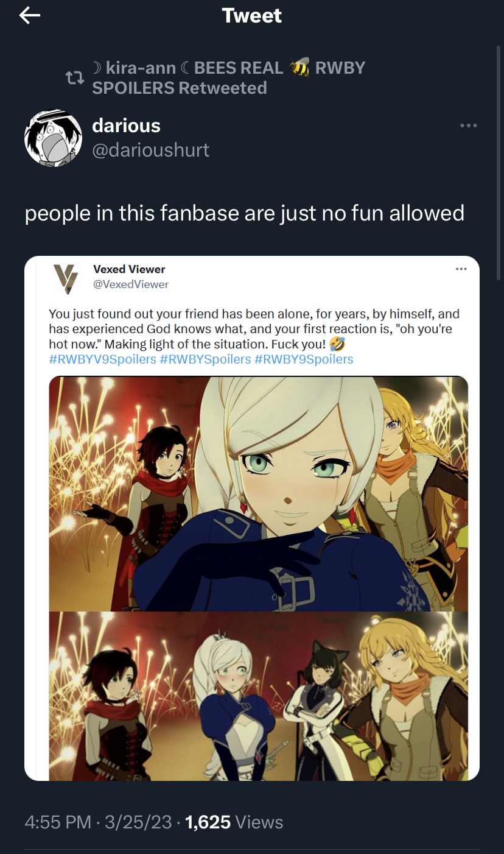The image size is (504, 854).
Task: Tap the back arrow icon
Action: (30, 16)
